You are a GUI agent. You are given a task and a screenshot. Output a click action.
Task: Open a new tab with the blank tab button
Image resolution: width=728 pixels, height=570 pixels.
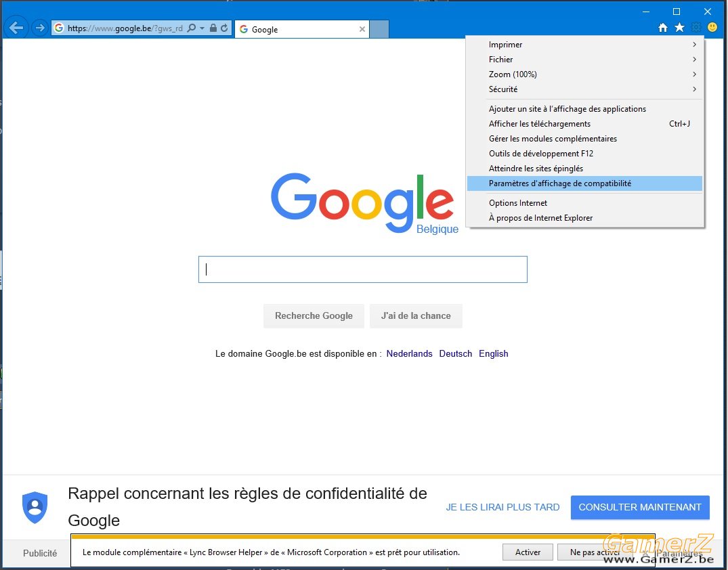click(x=379, y=29)
